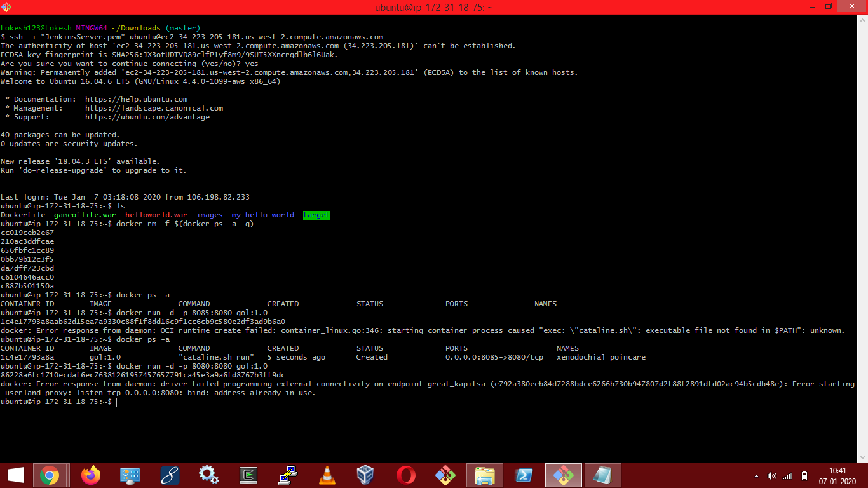This screenshot has height=488, width=868.
Task: Open VLC media player from the taskbar
Action: click(x=327, y=475)
